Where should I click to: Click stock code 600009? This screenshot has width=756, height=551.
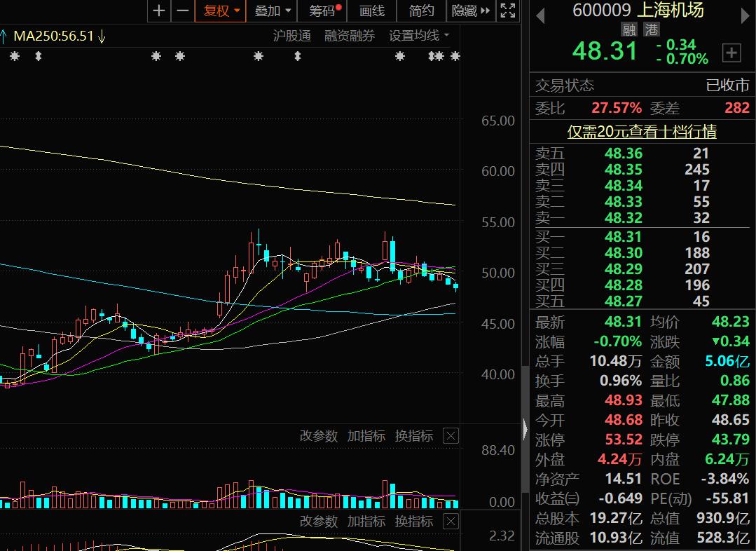(601, 10)
